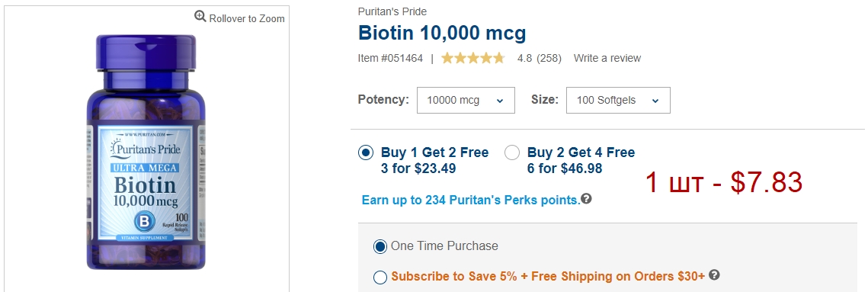The height and width of the screenshot is (292, 868).
Task: Select Buy 2 Get 4 Free option
Action: (x=512, y=153)
